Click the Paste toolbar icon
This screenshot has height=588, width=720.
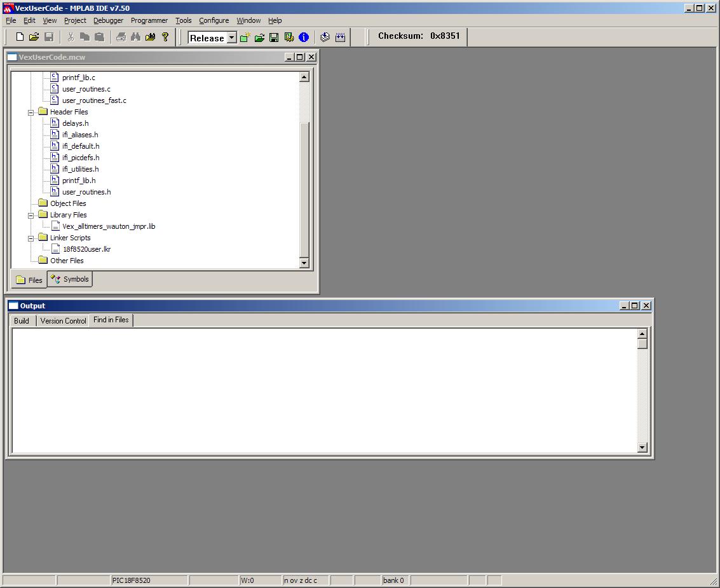100,37
